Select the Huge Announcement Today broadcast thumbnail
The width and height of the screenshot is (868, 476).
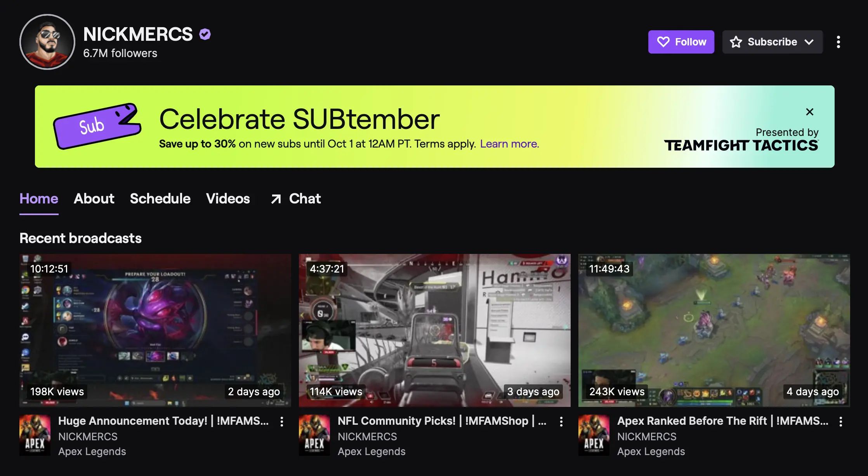(155, 330)
